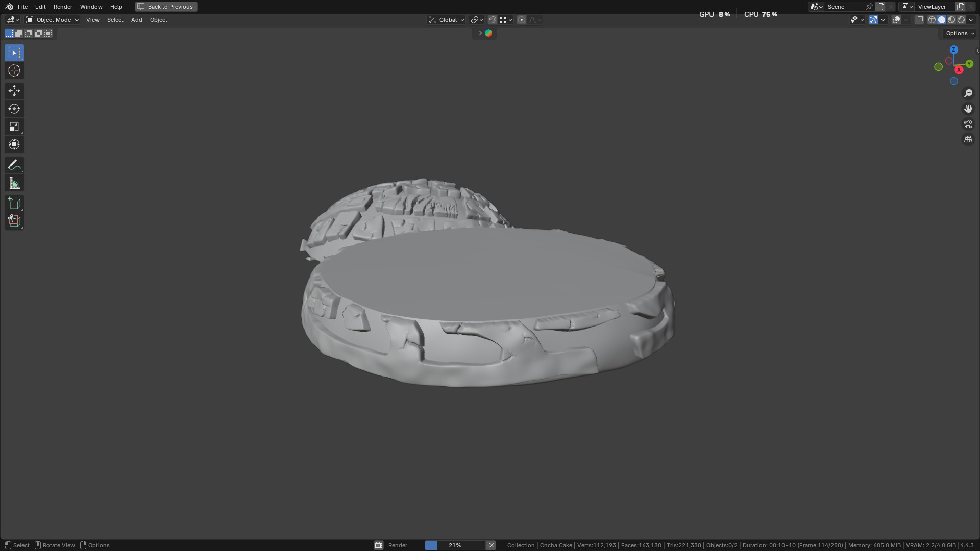Open the snapping options dropdown
Screen dimensions: 980x551
point(506,20)
